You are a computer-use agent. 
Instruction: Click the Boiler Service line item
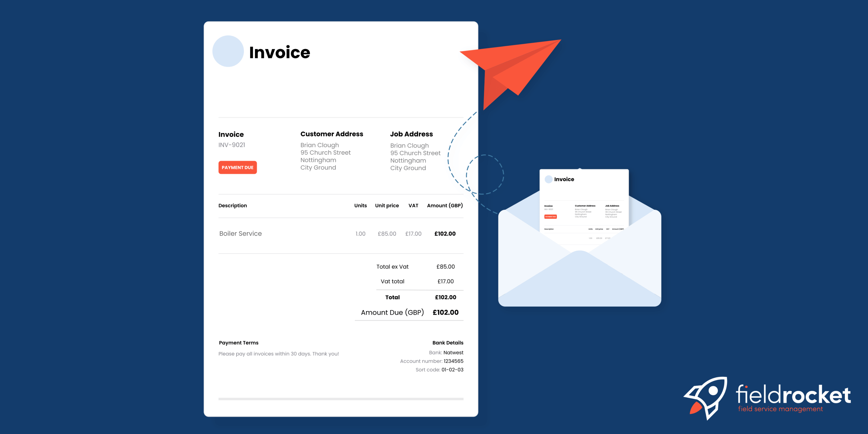(x=240, y=233)
